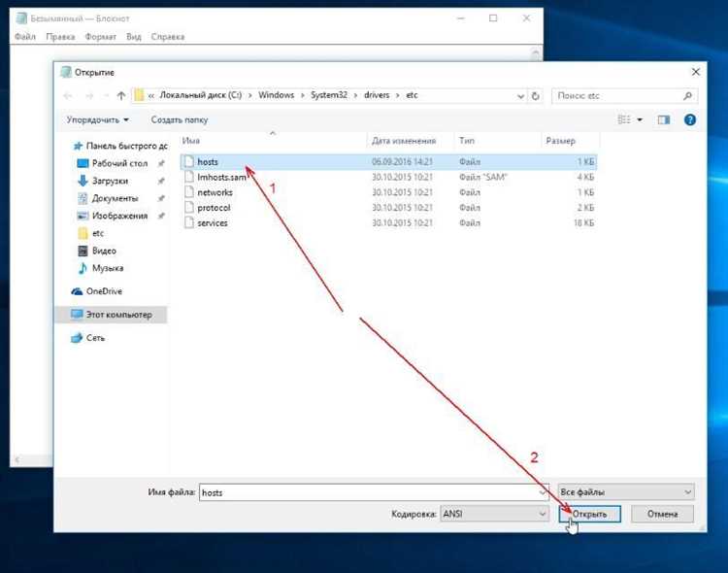
Task: Click the Back navigation arrow
Action: [68, 96]
